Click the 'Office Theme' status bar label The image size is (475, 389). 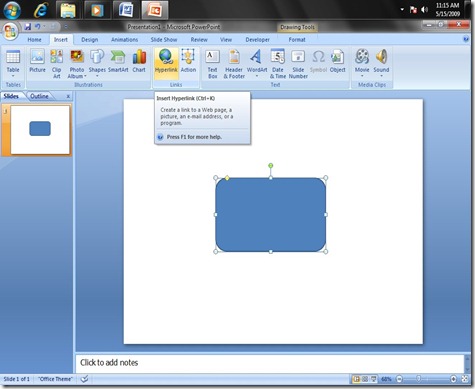click(55, 379)
